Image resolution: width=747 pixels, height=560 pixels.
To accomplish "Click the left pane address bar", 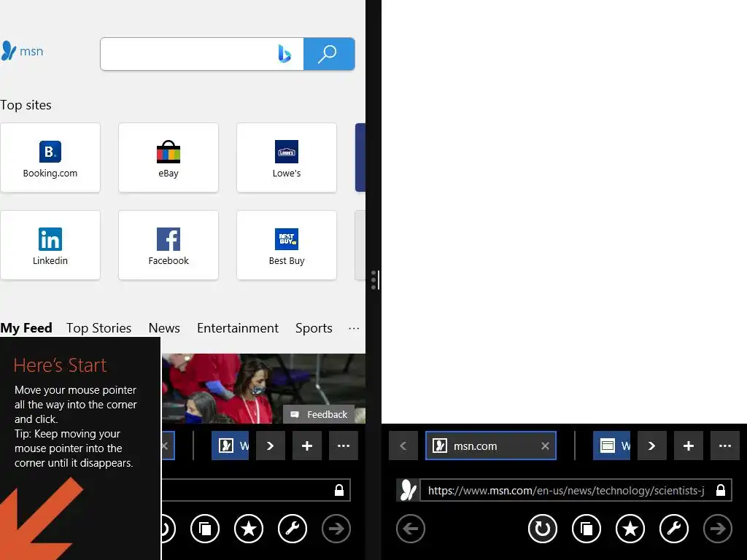I will [256, 491].
